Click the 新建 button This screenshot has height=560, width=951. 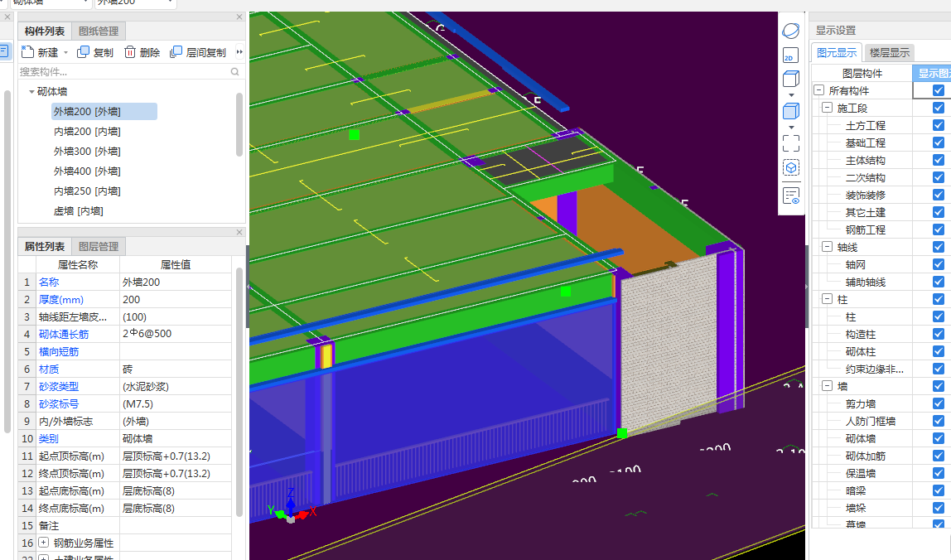[x=40, y=53]
